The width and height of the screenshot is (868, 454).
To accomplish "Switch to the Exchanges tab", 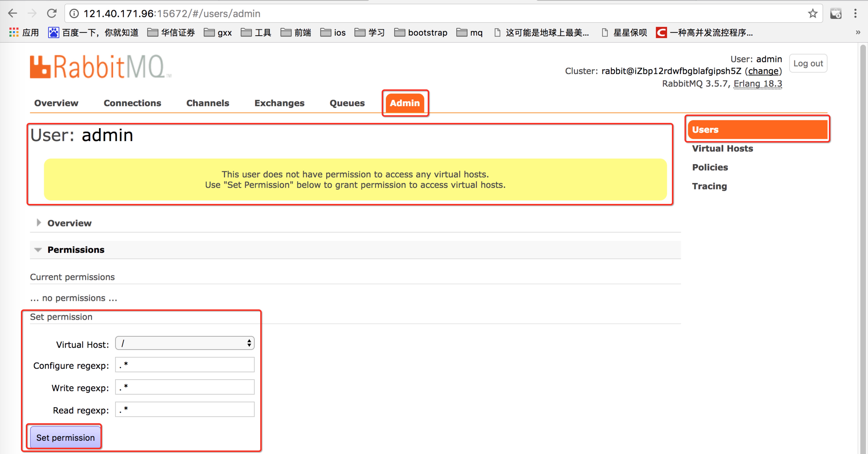I will [x=279, y=103].
